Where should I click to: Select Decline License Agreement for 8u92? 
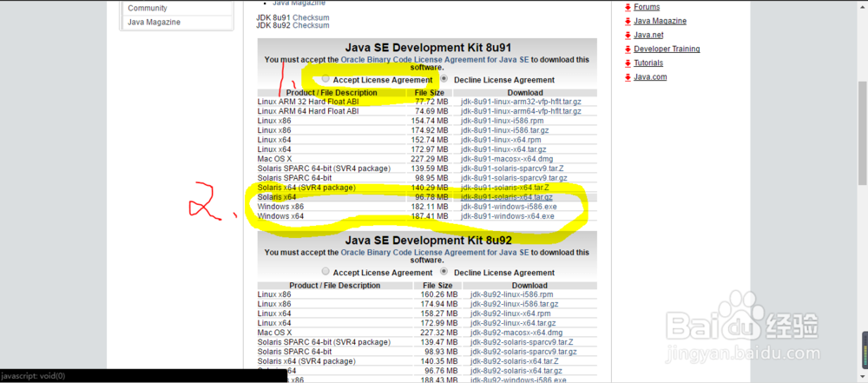[444, 272]
